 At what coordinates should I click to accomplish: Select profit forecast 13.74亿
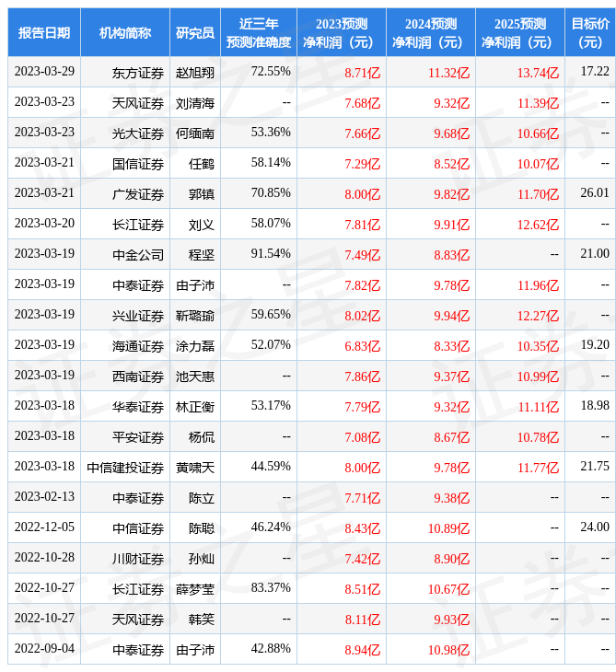point(538,73)
